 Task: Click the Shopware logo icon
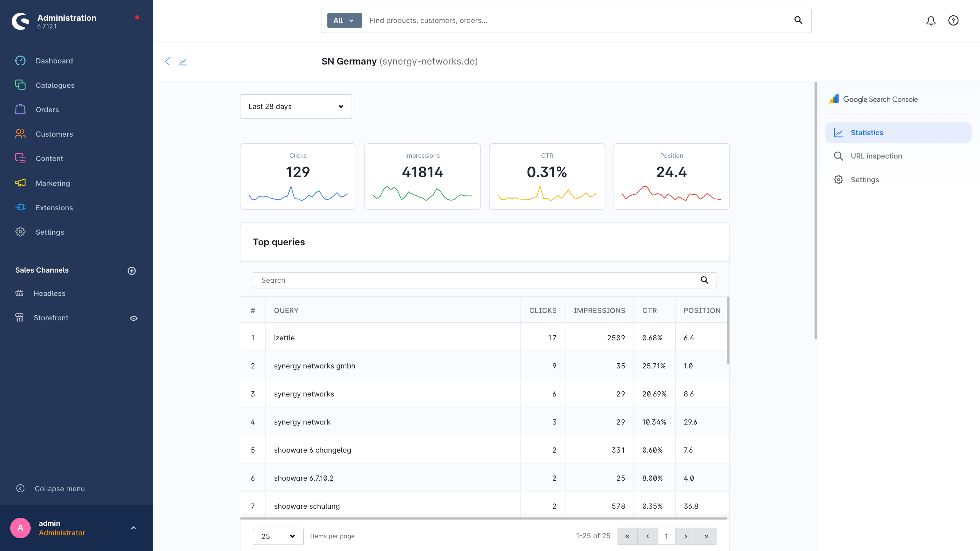(x=20, y=21)
